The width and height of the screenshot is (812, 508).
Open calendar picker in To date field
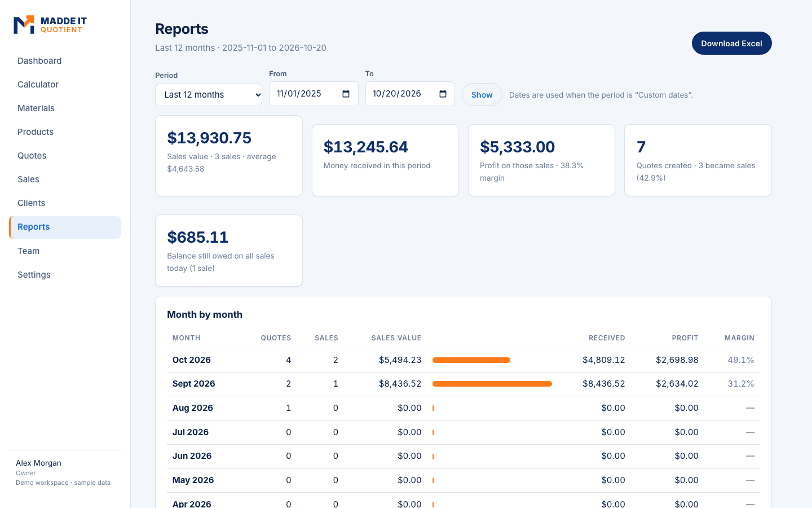click(443, 94)
